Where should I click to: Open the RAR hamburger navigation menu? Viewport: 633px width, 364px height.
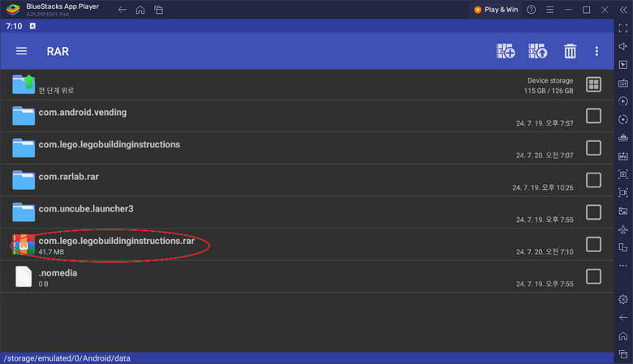21,51
